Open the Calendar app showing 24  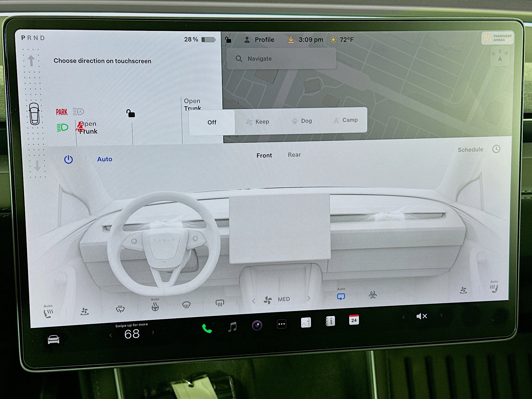coord(354,320)
